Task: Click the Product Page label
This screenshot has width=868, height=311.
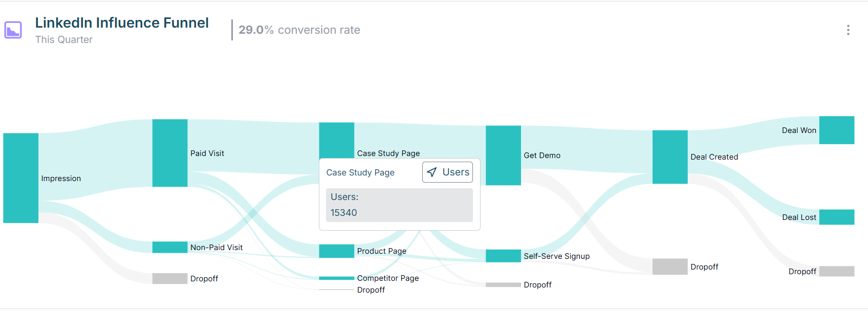Action: (x=382, y=251)
